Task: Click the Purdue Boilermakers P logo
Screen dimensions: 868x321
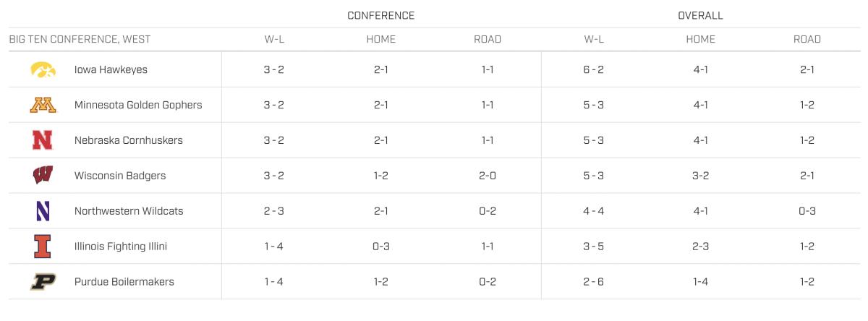Action: point(43,282)
